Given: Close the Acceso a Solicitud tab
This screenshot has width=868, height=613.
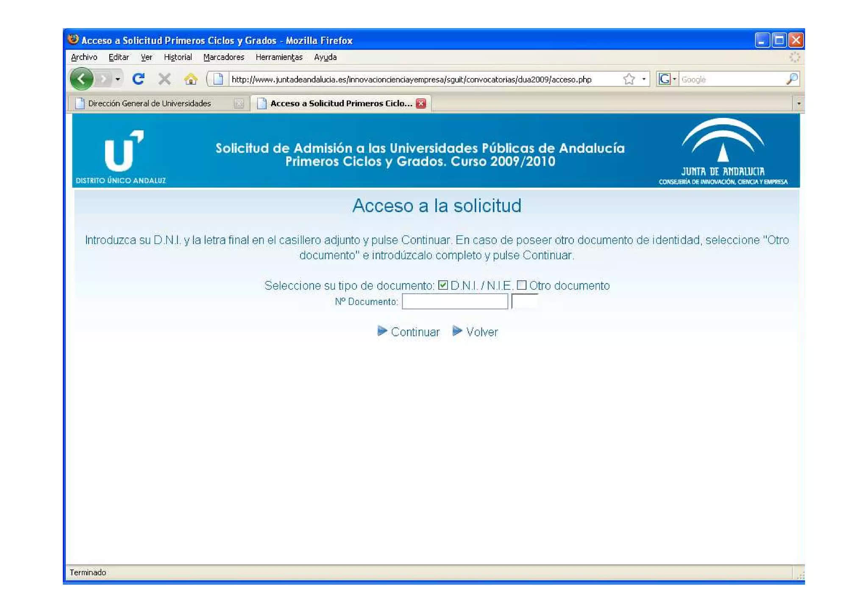Looking at the screenshot, I should [x=421, y=103].
